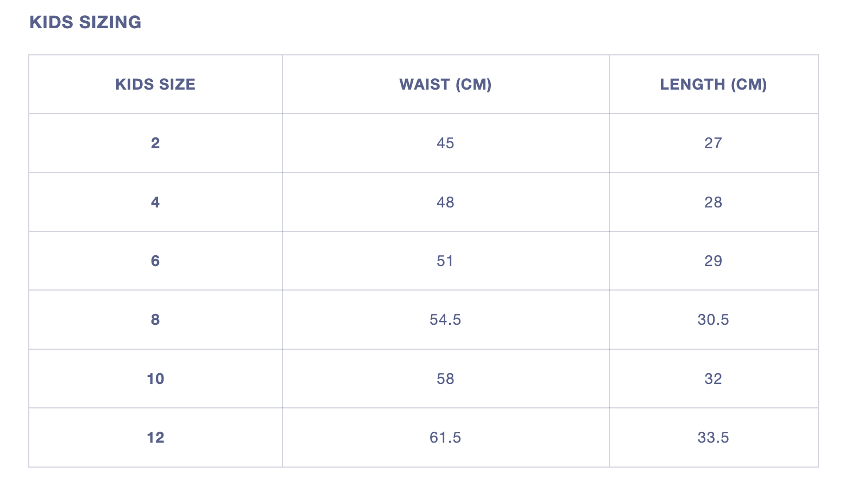Image resolution: width=858 pixels, height=504 pixels.
Task: Click the LENGTH (CM) column header
Action: [x=713, y=85]
